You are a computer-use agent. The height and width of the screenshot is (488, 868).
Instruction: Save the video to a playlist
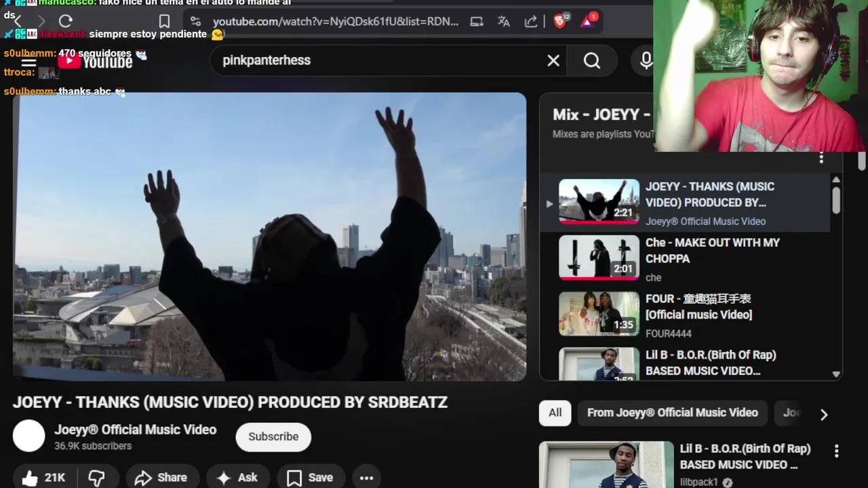coord(311,478)
